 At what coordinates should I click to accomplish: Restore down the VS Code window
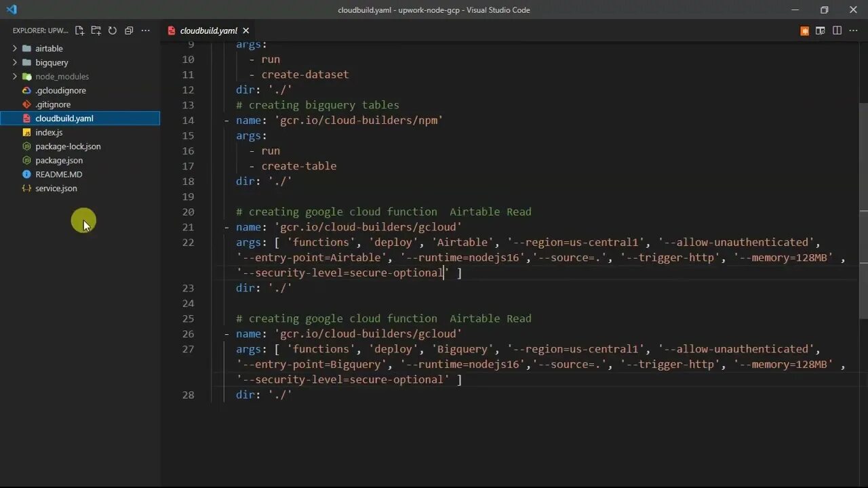click(x=824, y=9)
